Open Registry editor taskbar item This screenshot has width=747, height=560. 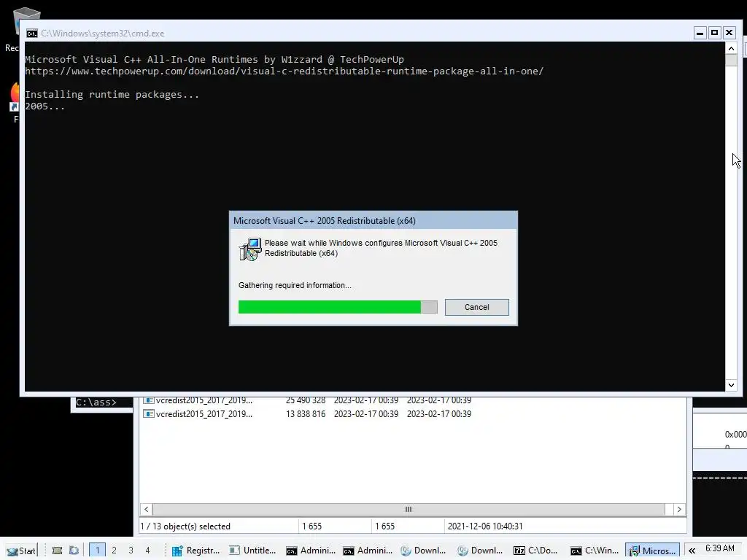click(196, 551)
